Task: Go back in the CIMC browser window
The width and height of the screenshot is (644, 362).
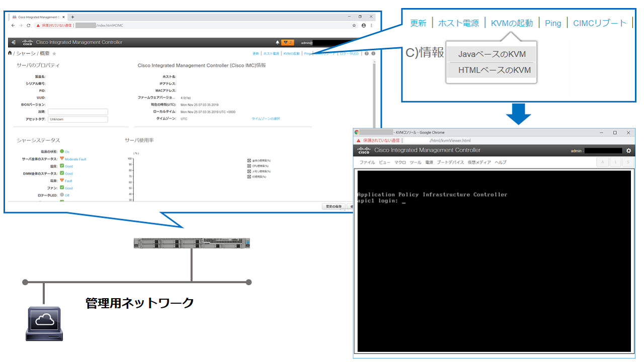Action: click(x=13, y=25)
